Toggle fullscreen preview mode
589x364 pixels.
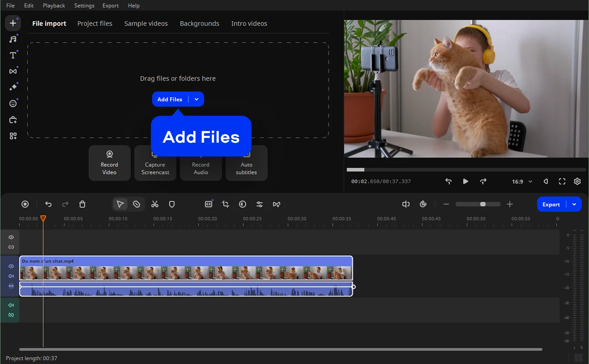(x=562, y=181)
